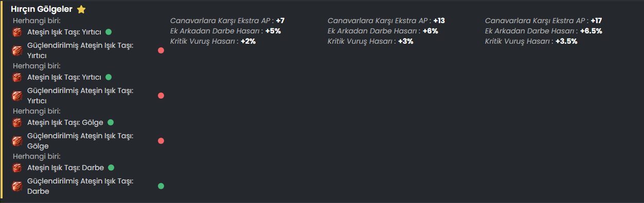Toggle the green dot beside Ateşin Işık Taşı: Gölge
Screen dimensions: 644x203
click(111, 122)
